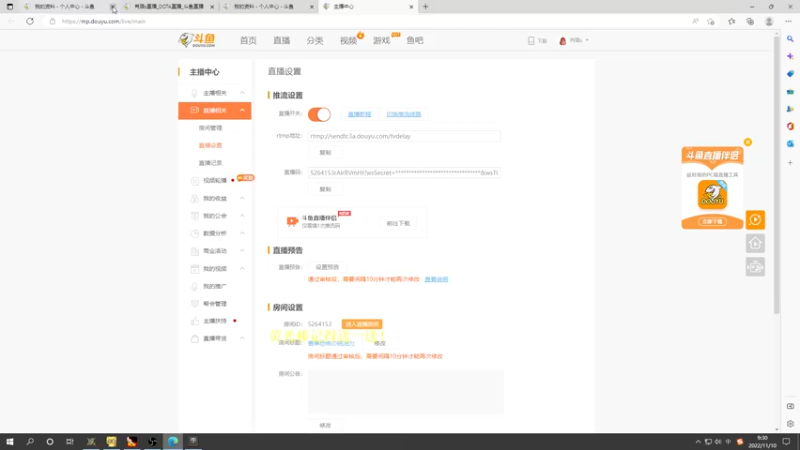Close the 斗鱼直播伴侣 floating ad
The height and width of the screenshot is (450, 800).
[747, 142]
